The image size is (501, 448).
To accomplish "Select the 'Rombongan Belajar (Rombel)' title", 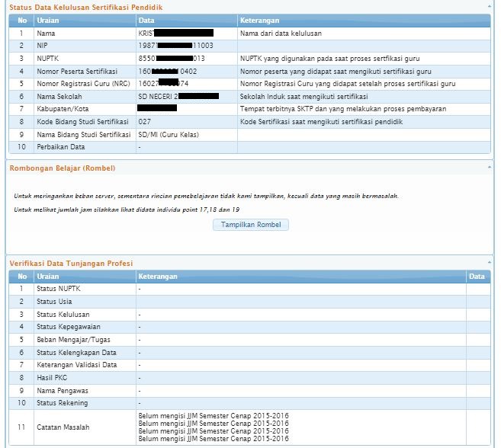I will pyautogui.click(x=63, y=168).
